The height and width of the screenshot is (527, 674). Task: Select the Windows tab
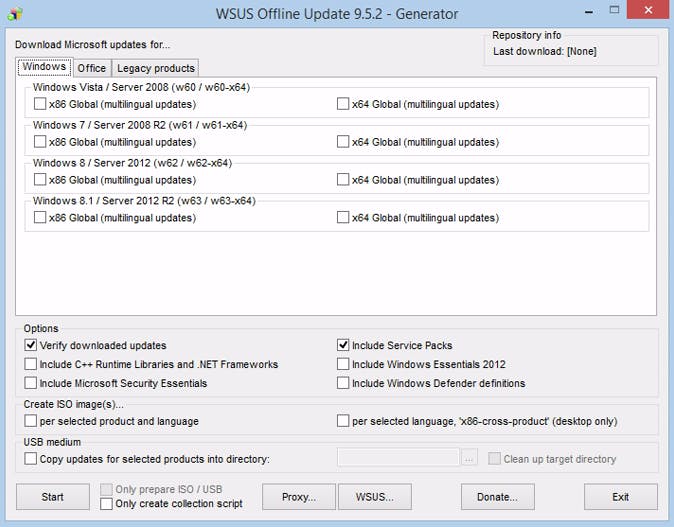click(44, 67)
